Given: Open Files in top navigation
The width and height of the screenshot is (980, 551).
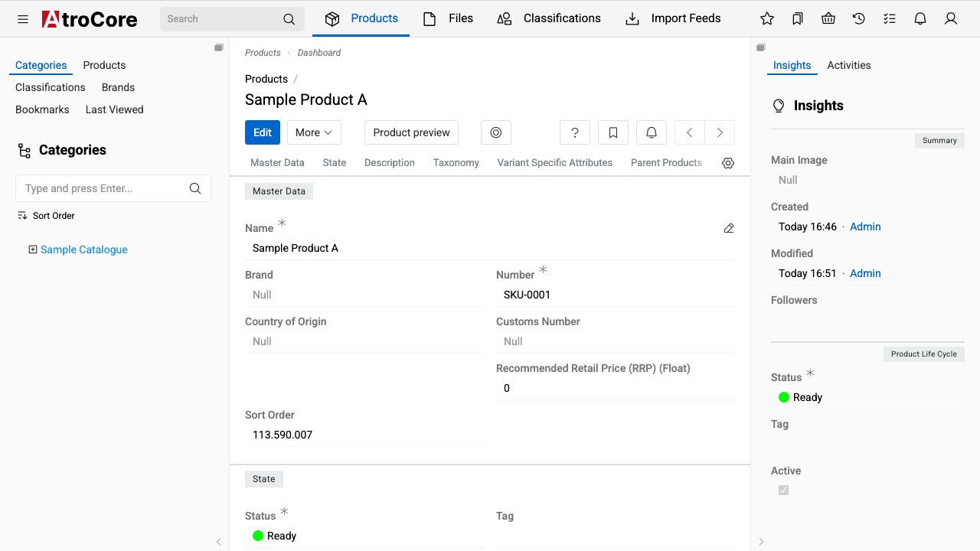Looking at the screenshot, I should 448,18.
